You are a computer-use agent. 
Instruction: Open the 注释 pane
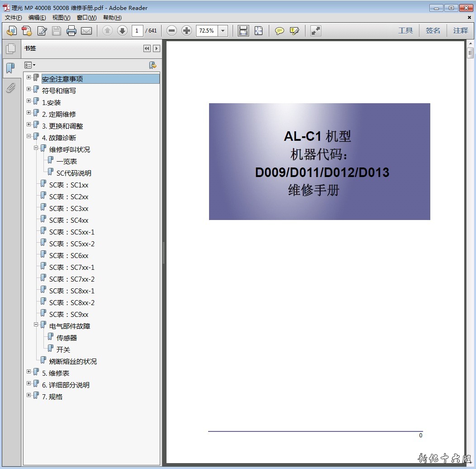point(461,31)
